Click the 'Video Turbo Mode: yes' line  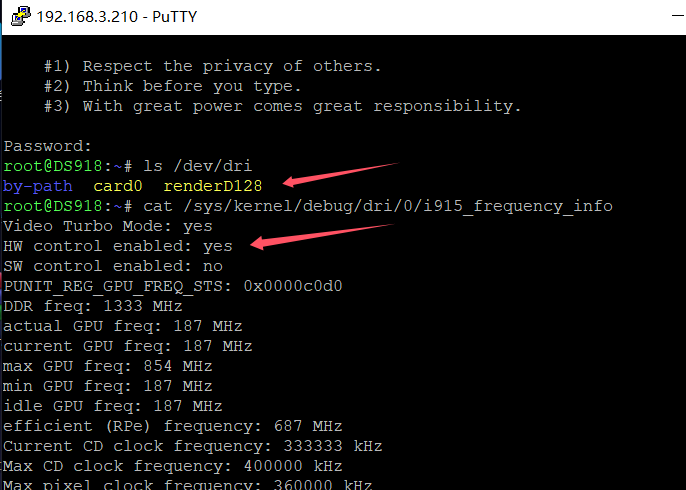[x=108, y=226]
